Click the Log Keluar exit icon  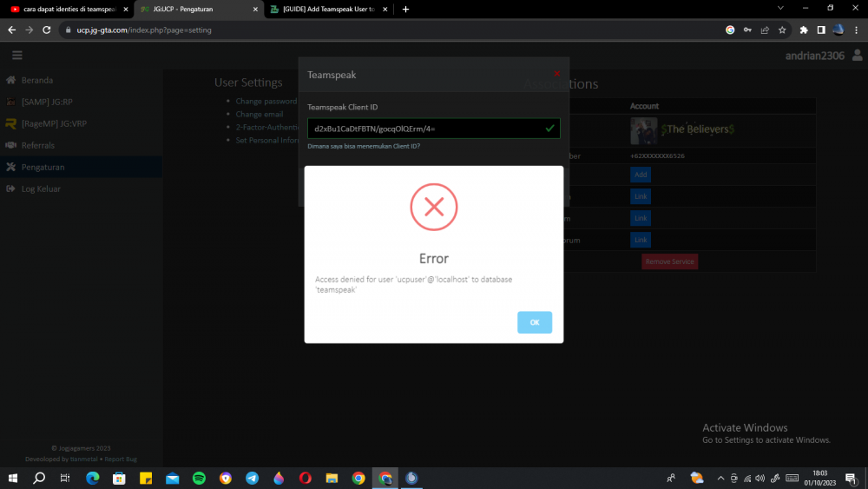pos(10,188)
